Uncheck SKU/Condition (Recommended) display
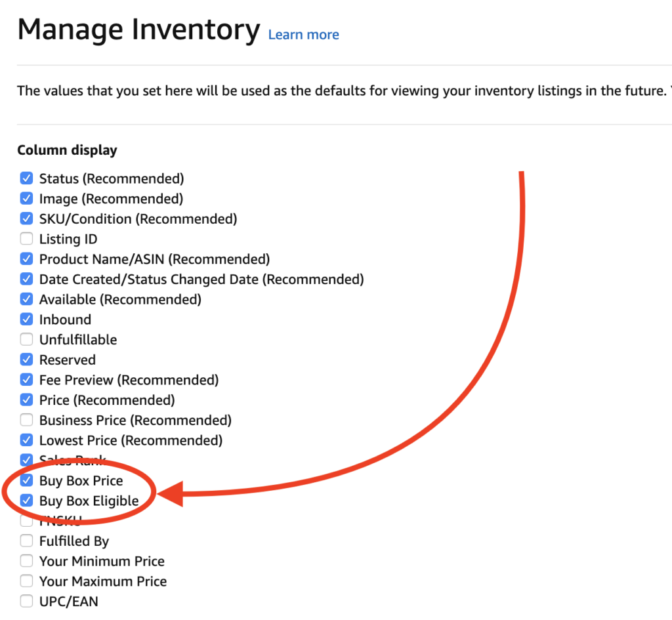 [26, 218]
